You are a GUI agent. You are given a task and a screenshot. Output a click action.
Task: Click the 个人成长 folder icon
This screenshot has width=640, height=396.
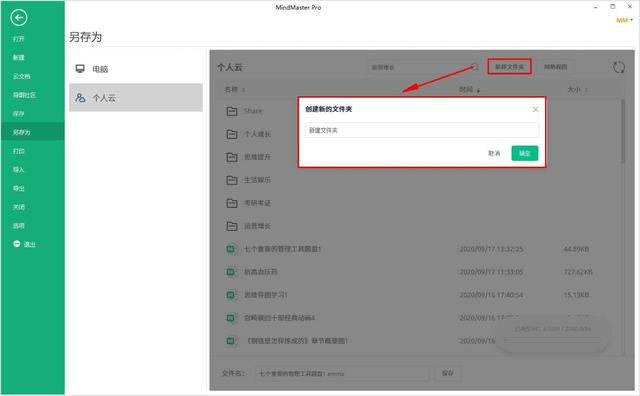[x=232, y=134]
